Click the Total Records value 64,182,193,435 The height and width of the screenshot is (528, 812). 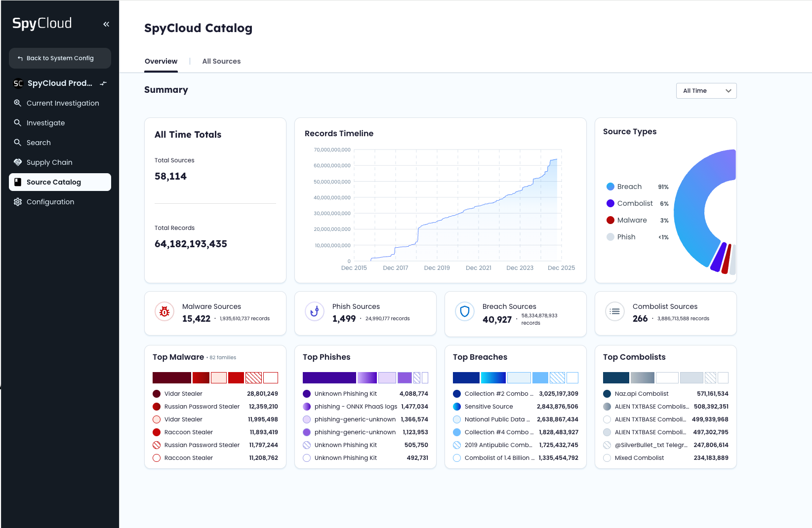(x=191, y=244)
